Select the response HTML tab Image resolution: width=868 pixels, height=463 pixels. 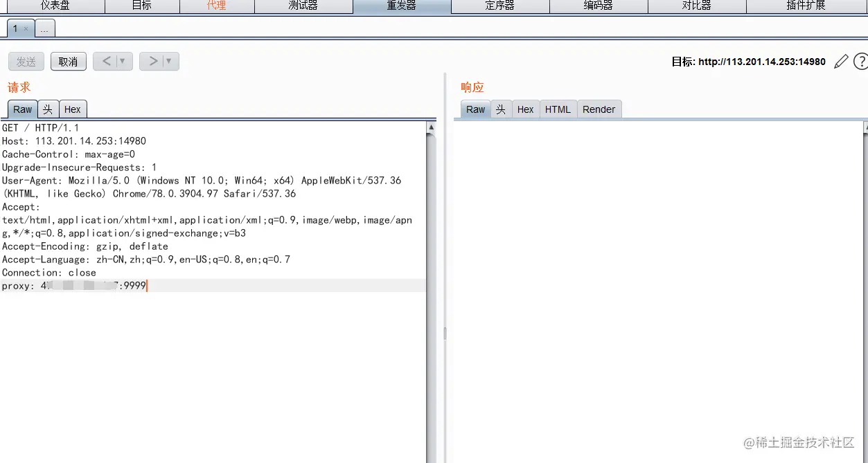pos(558,109)
